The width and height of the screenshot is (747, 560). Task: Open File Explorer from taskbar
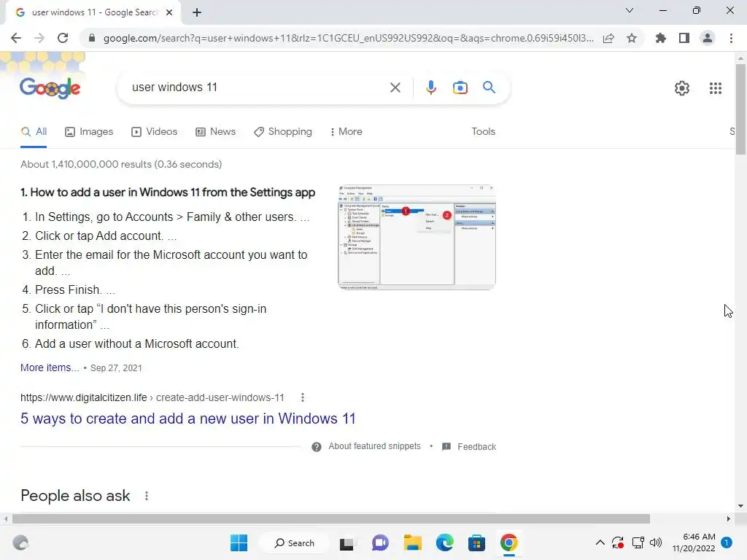click(x=413, y=542)
